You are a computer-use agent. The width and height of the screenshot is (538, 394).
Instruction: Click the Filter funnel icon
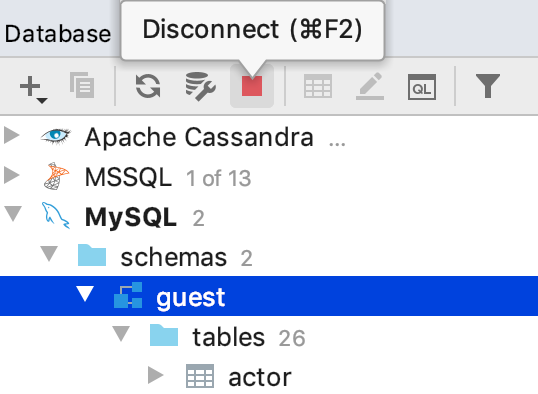488,86
